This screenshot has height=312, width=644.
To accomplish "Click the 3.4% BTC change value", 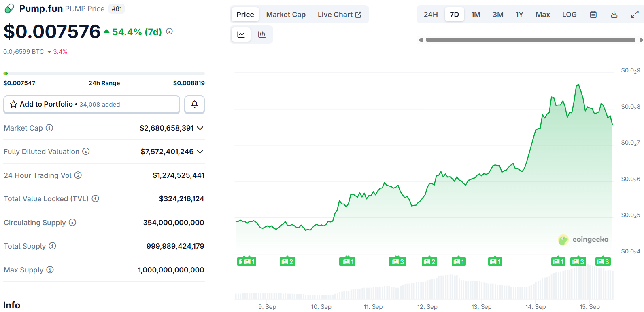I will pos(60,52).
